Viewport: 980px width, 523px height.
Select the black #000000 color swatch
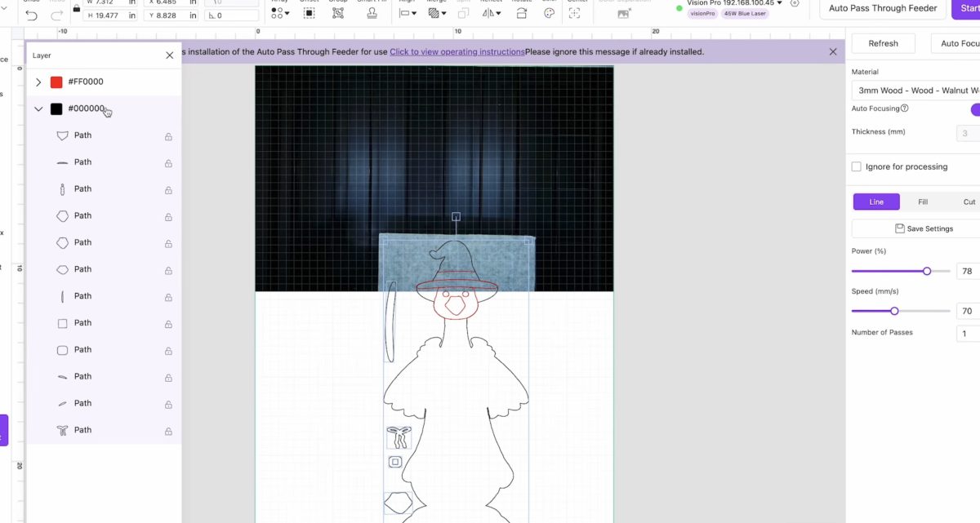pyautogui.click(x=56, y=109)
